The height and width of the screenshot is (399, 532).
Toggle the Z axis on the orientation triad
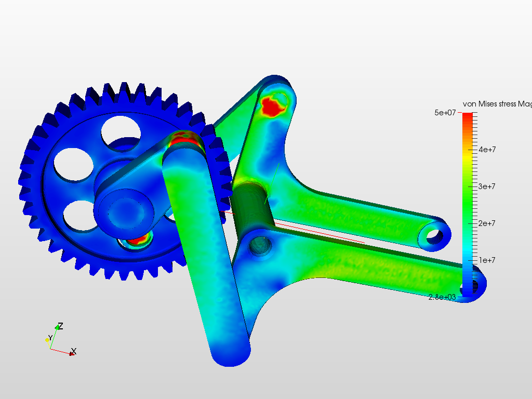point(59,326)
